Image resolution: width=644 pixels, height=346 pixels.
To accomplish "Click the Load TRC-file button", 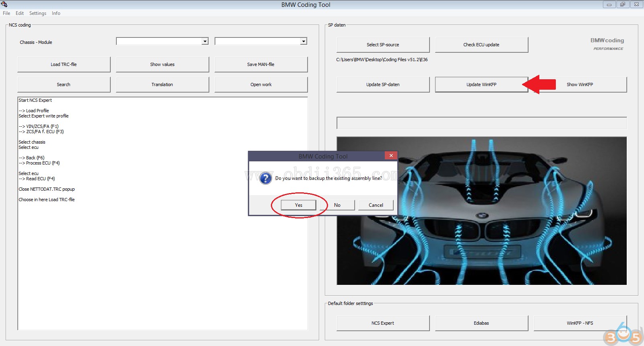I will tap(64, 64).
